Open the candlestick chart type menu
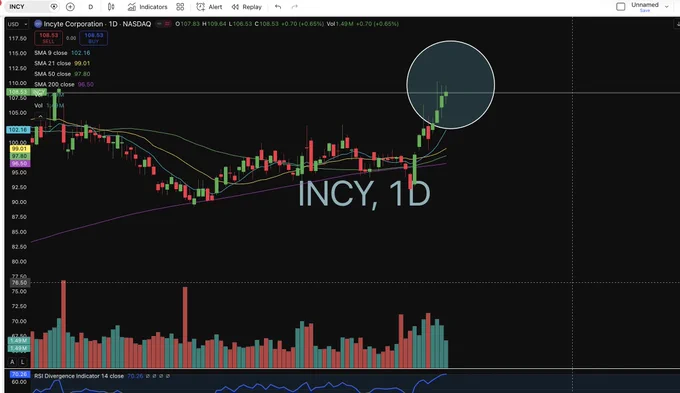The image size is (680, 393). [111, 7]
